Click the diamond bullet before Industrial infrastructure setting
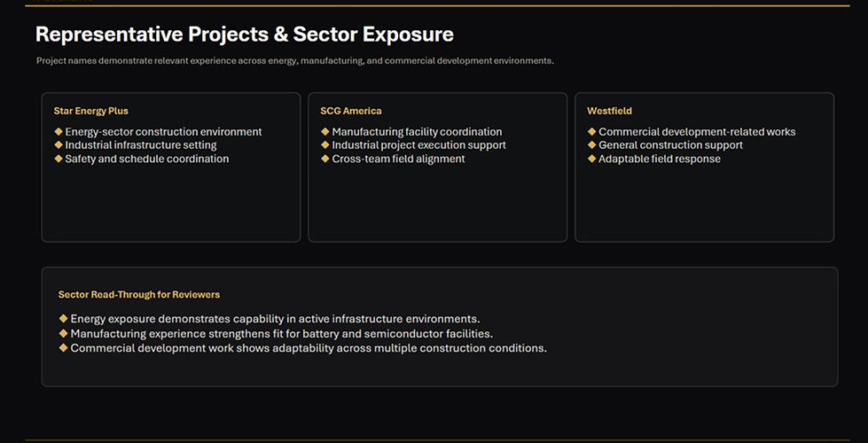This screenshot has width=868, height=443. coord(59,145)
